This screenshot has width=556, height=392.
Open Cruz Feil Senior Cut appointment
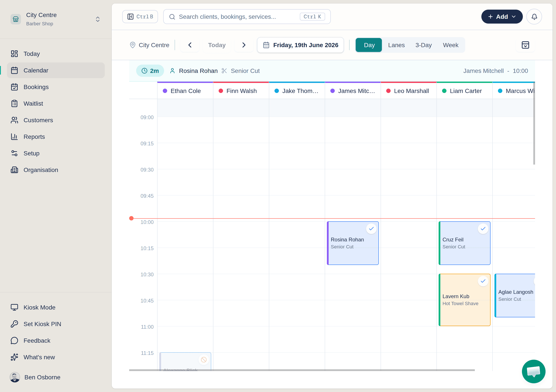(465, 243)
